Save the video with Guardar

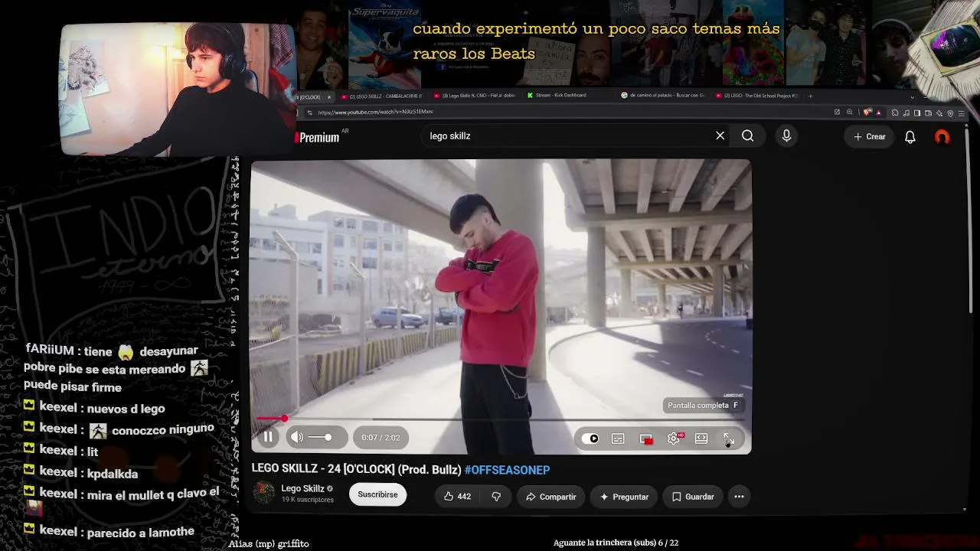(x=693, y=497)
